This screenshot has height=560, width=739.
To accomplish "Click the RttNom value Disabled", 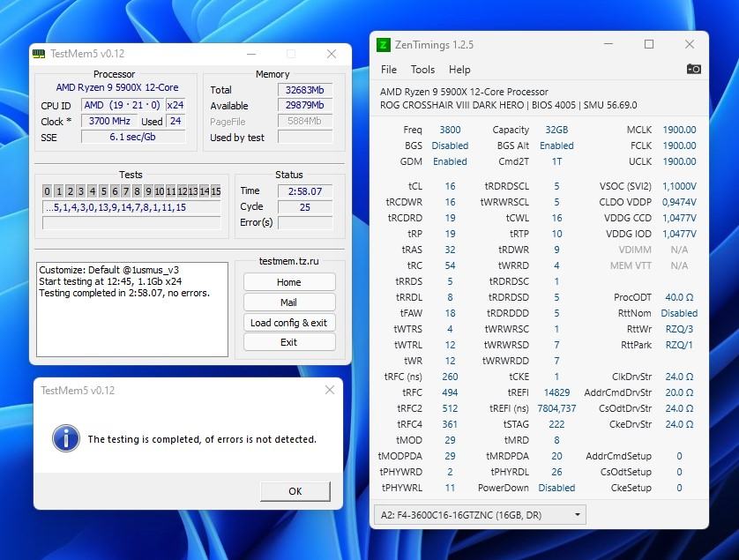I will pyautogui.click(x=679, y=313).
